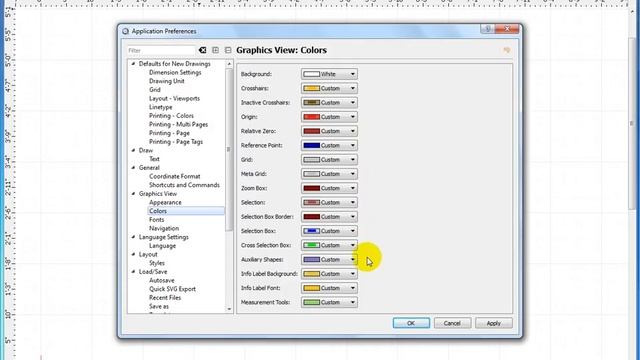The image size is (640, 360).
Task: Open the Info Label Font color dropdown
Action: click(x=329, y=288)
